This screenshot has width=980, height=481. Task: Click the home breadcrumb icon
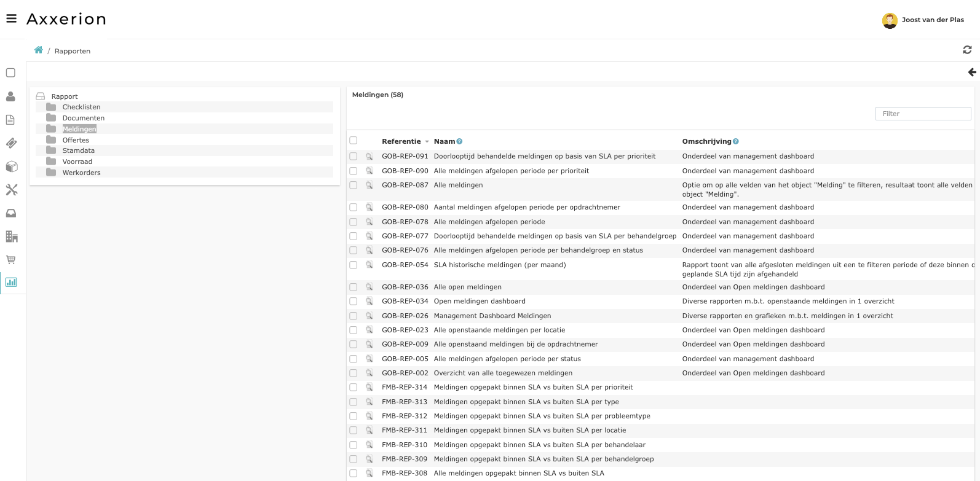pos(39,50)
